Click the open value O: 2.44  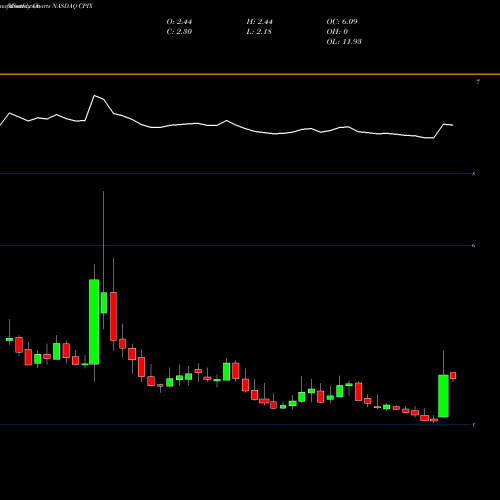(x=179, y=22)
